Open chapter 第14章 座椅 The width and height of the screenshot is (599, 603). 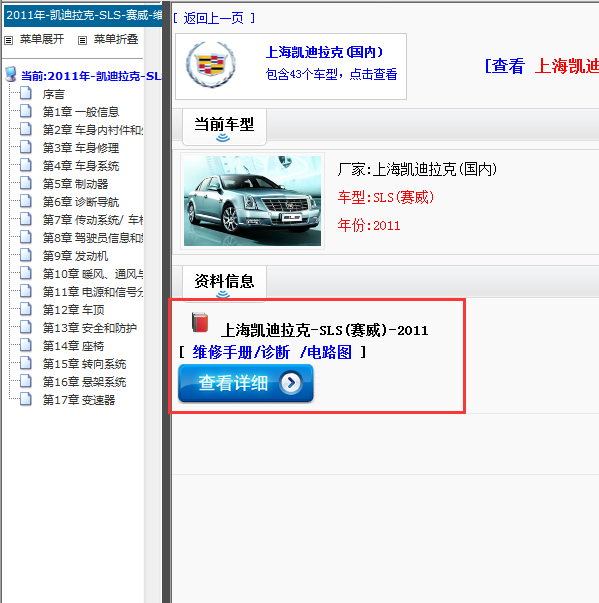tap(73, 346)
